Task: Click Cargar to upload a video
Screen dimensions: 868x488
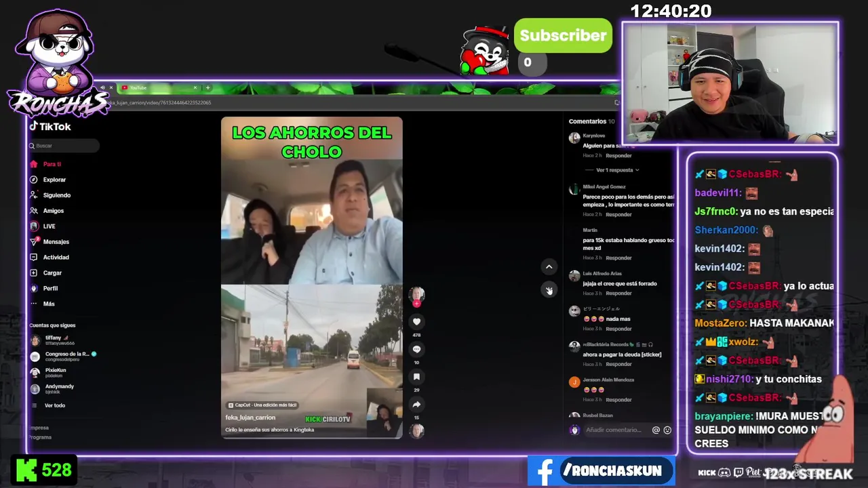Action: [46, 273]
